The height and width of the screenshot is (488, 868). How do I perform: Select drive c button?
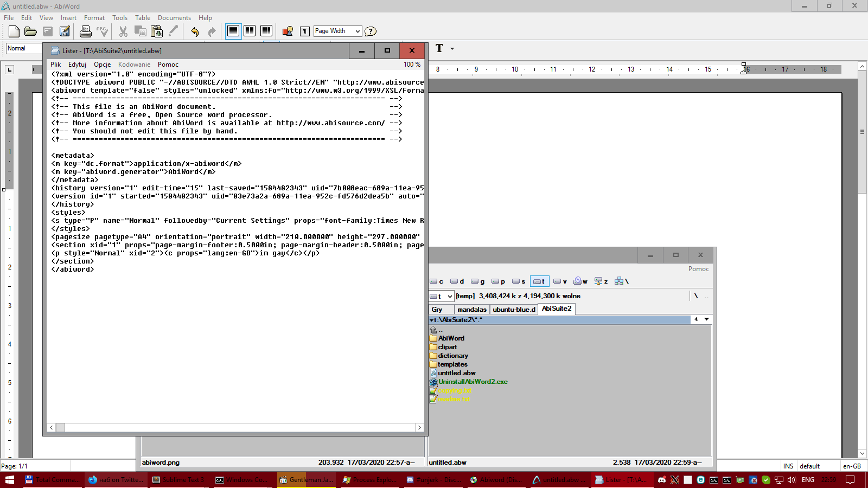(x=437, y=281)
